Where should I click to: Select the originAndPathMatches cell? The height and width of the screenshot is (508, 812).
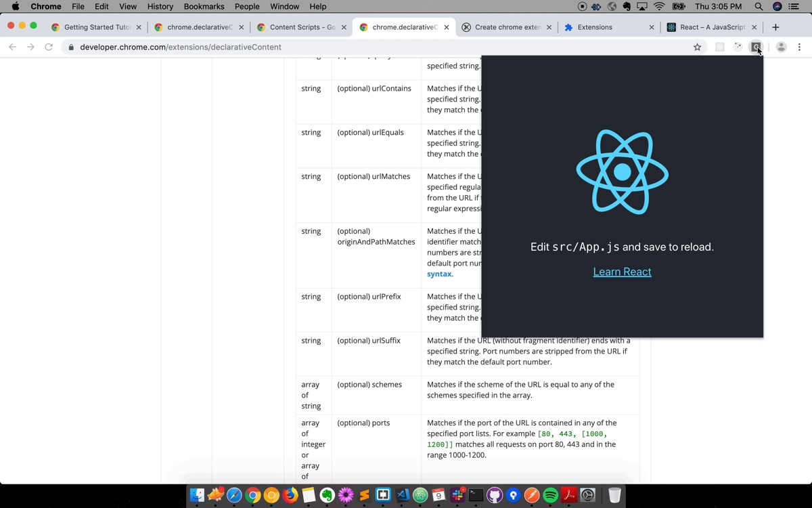pos(376,255)
